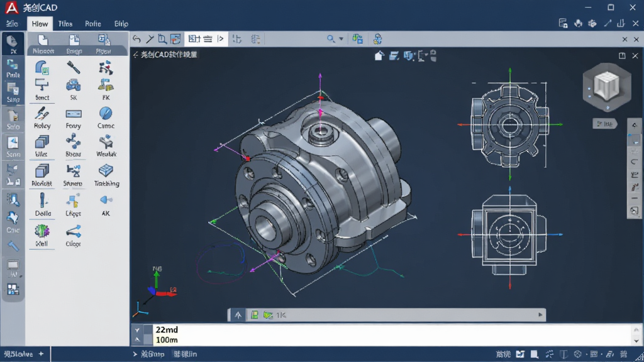Click the Sonn sidebar tool
This screenshot has width=644, height=362.
13,147
